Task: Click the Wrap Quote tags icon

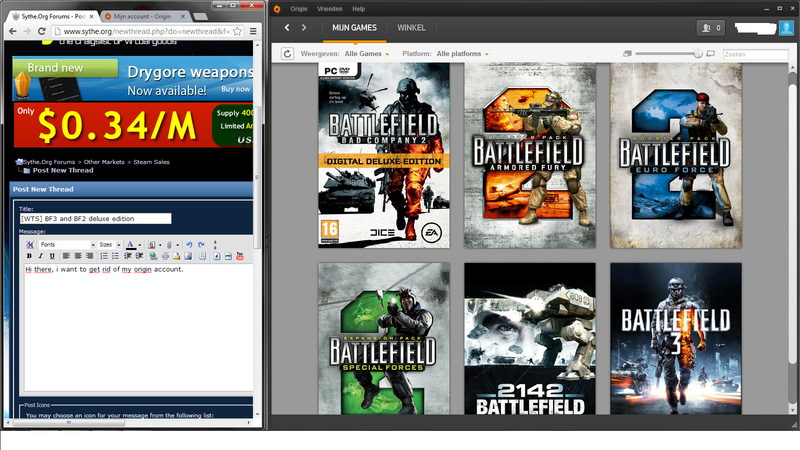Action: [203, 256]
